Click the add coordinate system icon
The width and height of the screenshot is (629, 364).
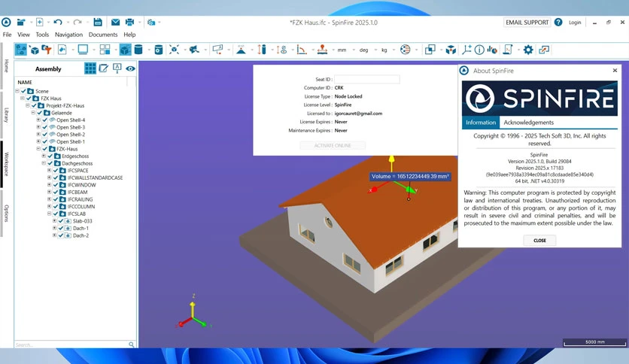click(x=466, y=50)
